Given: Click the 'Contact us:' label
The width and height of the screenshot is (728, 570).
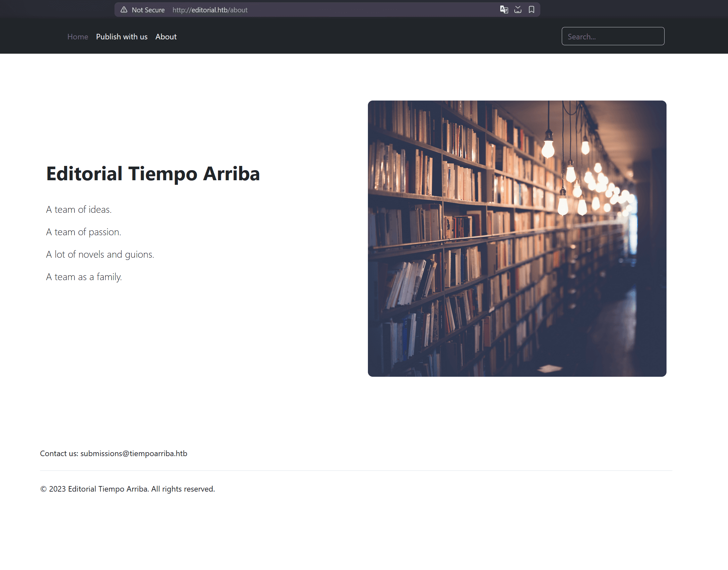Looking at the screenshot, I should [x=60, y=453].
